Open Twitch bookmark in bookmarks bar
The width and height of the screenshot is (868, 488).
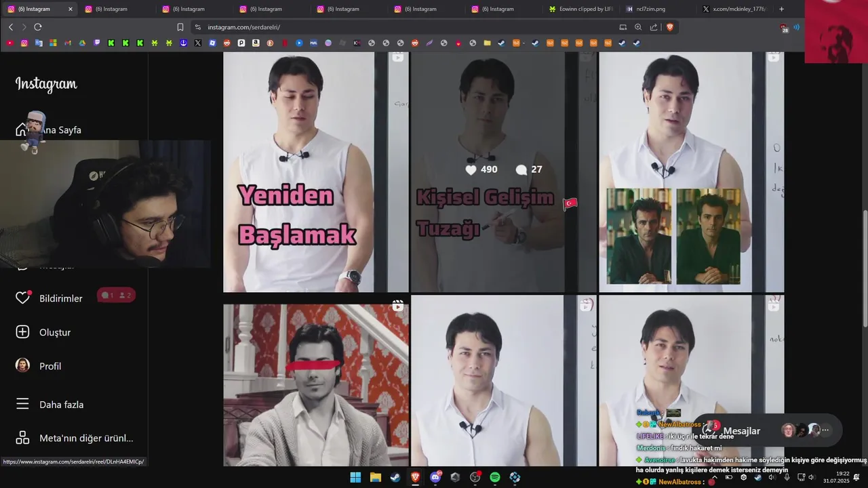click(x=96, y=43)
